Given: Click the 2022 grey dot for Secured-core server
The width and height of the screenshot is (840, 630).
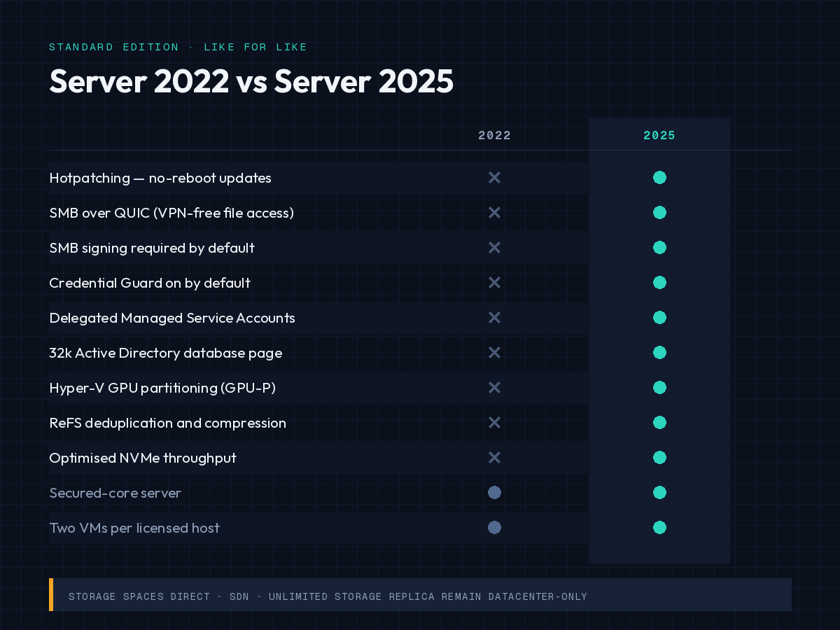Looking at the screenshot, I should pos(494,493).
